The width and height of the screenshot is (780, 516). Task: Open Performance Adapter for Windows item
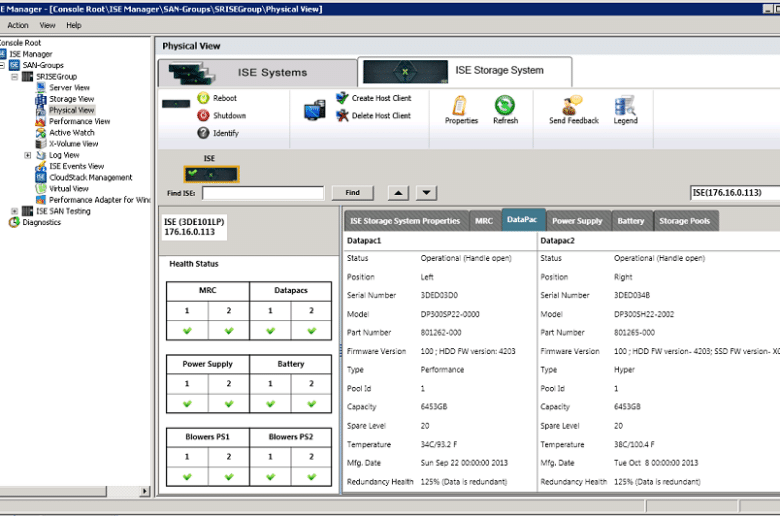click(99, 200)
